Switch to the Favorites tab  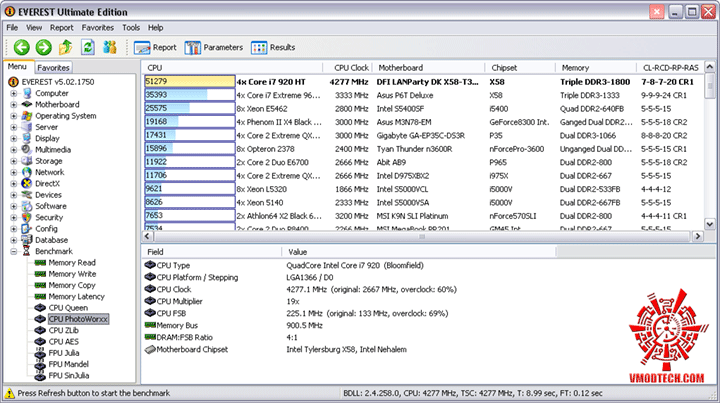tap(53, 67)
